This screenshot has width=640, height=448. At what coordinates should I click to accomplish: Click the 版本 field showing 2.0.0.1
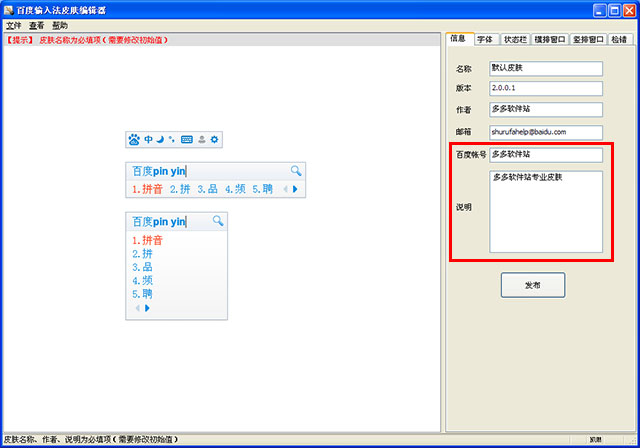click(x=546, y=89)
